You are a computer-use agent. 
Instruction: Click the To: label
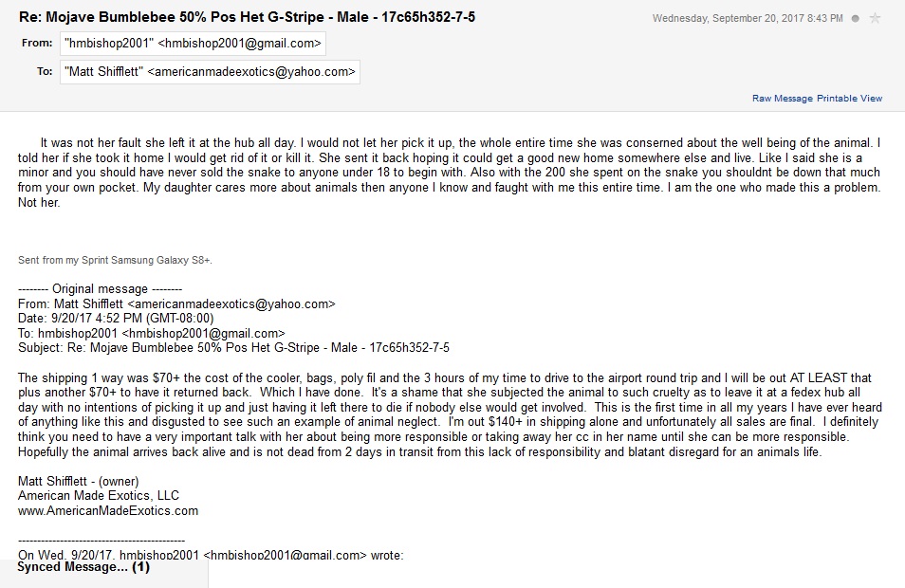pyautogui.click(x=45, y=71)
